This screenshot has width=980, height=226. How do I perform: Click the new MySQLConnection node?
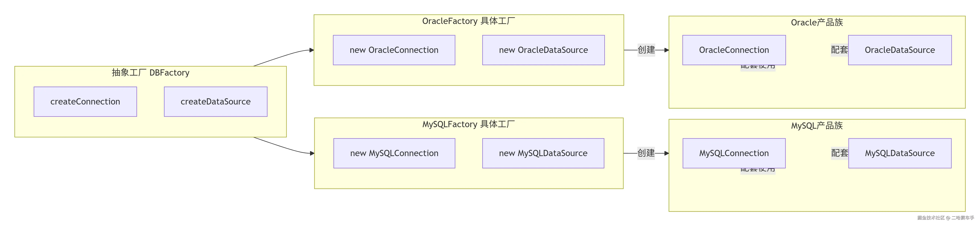click(394, 153)
